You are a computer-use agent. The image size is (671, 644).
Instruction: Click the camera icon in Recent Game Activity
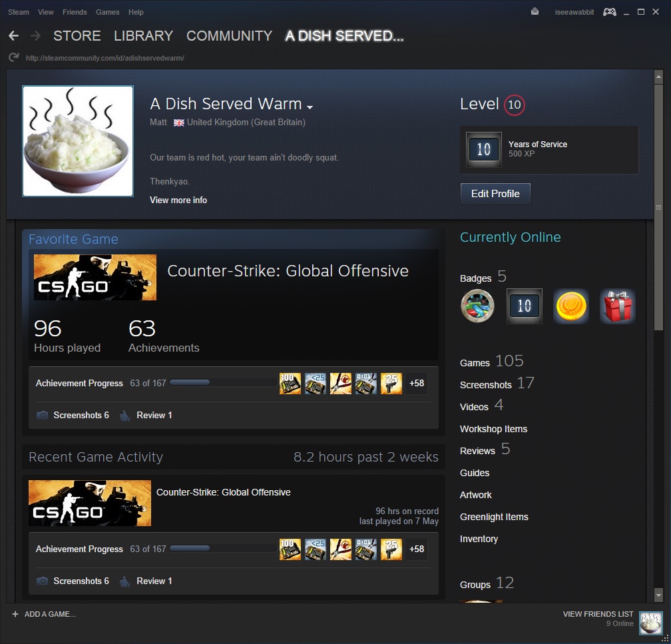(42, 581)
